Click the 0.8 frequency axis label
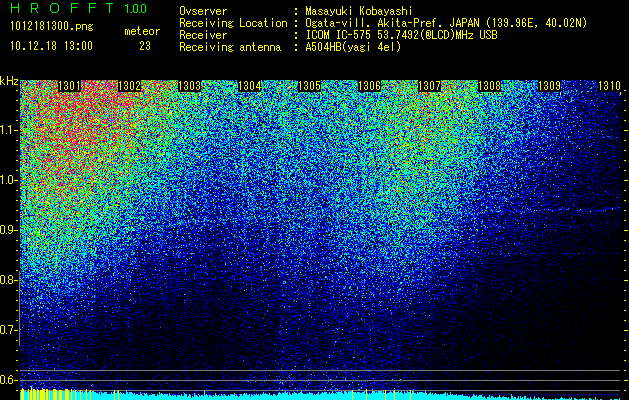The width and height of the screenshot is (629, 400). pos(8,280)
